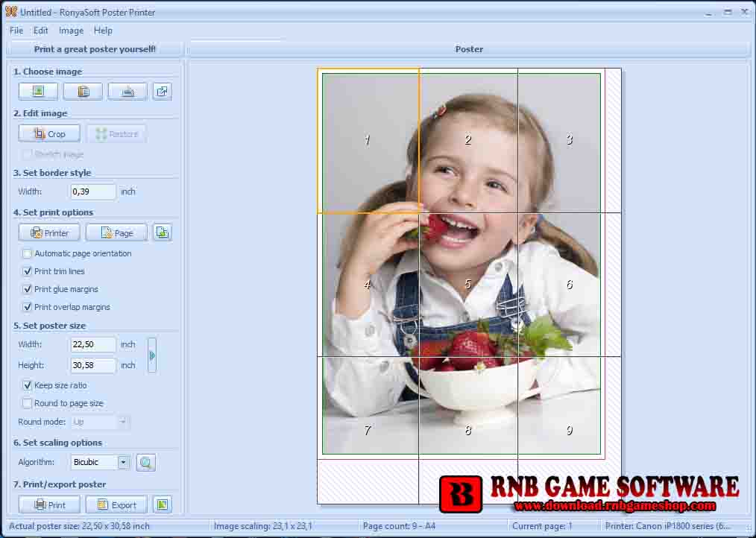
Task: Click the poster Width field showing 22,50
Action: point(93,344)
